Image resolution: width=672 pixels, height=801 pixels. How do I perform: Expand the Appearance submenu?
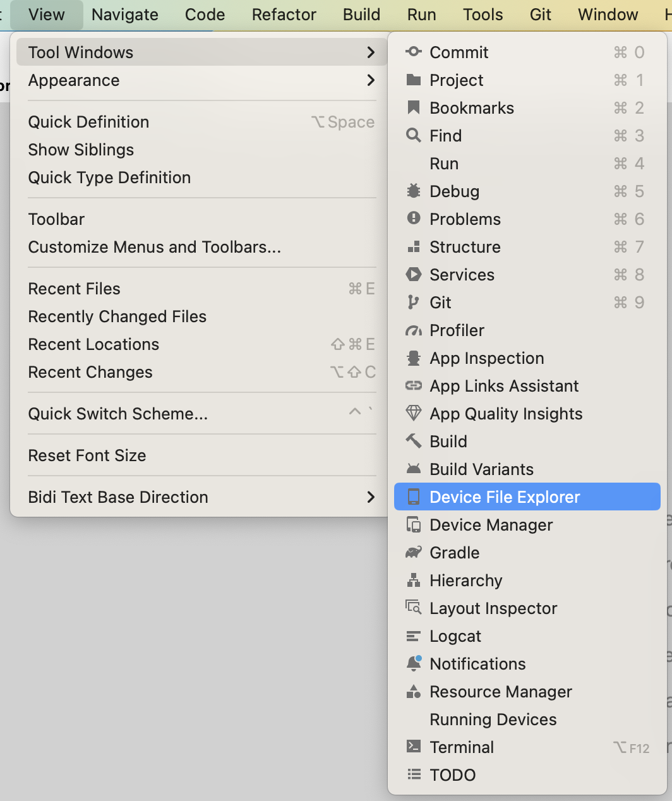pyautogui.click(x=371, y=80)
